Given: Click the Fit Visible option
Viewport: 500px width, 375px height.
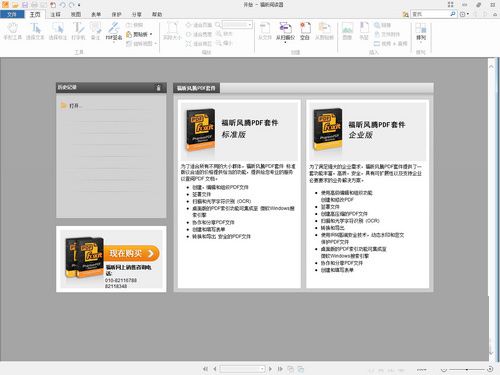Looking at the screenshot, I should [199, 43].
